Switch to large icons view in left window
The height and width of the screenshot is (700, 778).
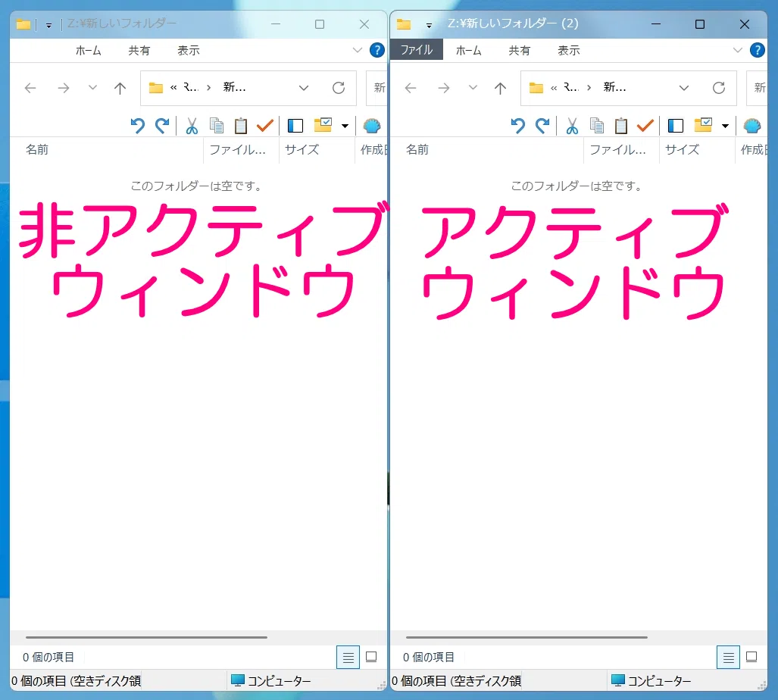(371, 658)
